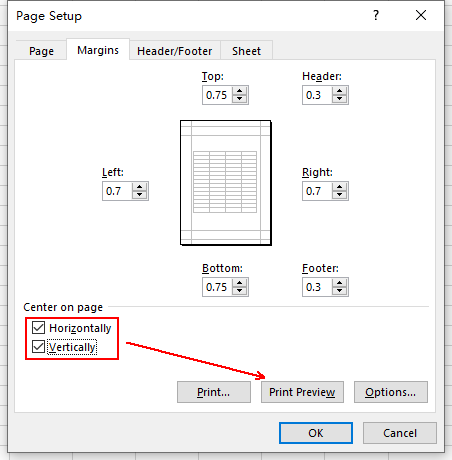Screen dimensions: 452x460
Task: Dismiss the dialog with Cancel
Action: coord(400,433)
